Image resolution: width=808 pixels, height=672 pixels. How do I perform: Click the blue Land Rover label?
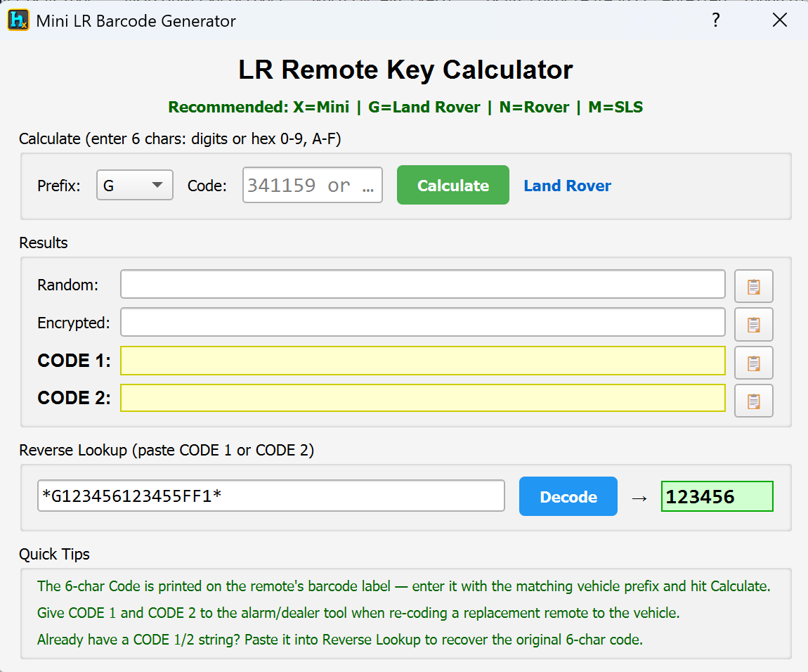567,186
